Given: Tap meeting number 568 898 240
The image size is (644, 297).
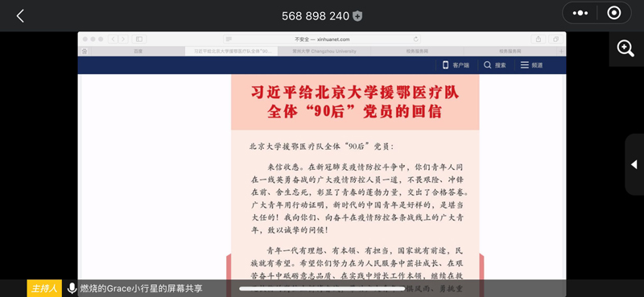Looking at the screenshot, I should (315, 16).
